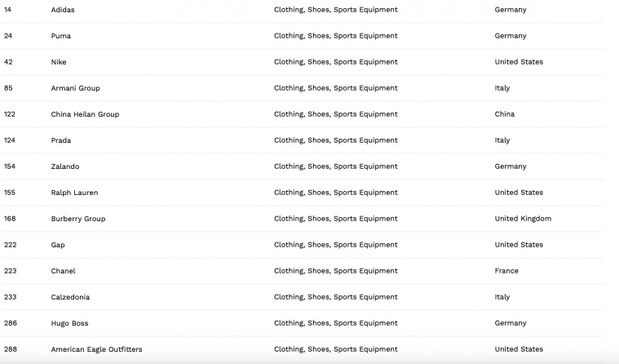This screenshot has height=364, width=619.
Task: Select American Eagle Outfitters name
Action: (x=96, y=349)
